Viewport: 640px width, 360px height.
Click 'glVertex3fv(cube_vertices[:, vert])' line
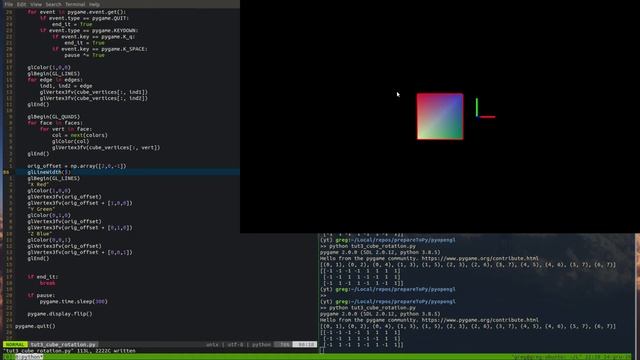pyautogui.click(x=106, y=147)
